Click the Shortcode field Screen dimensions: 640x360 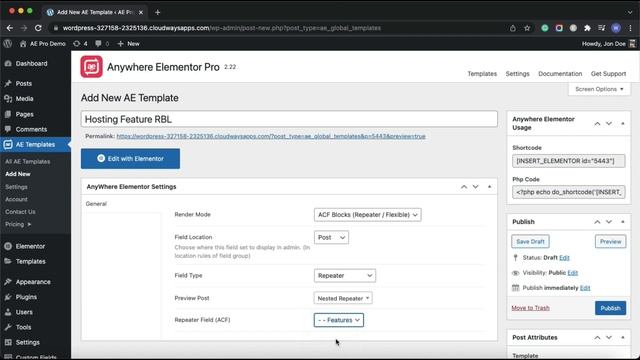pos(569,161)
